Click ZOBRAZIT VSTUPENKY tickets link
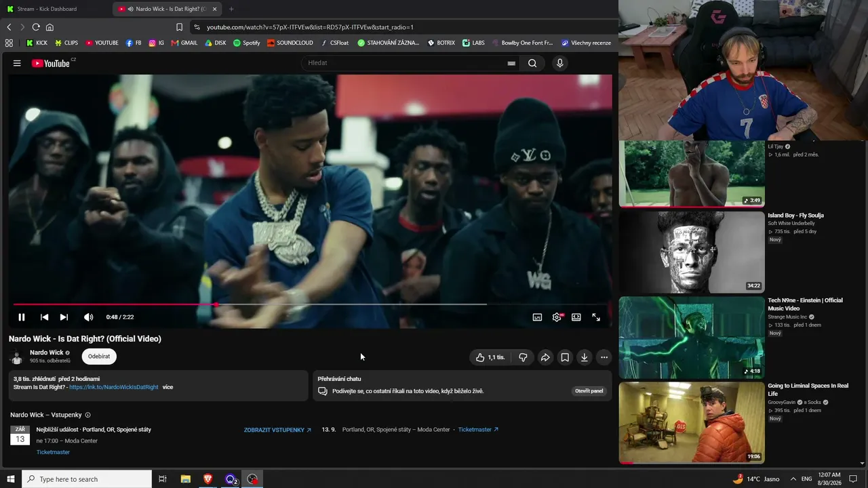The image size is (868, 488). [278, 430]
